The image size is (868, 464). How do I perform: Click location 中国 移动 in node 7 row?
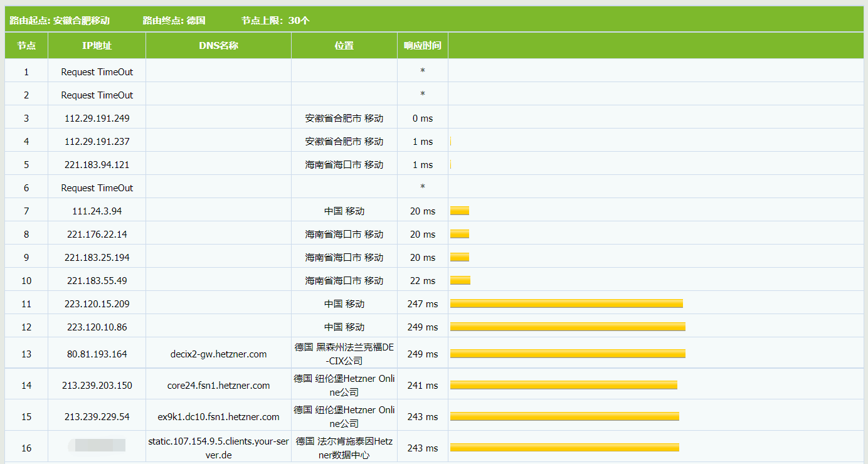[344, 211]
